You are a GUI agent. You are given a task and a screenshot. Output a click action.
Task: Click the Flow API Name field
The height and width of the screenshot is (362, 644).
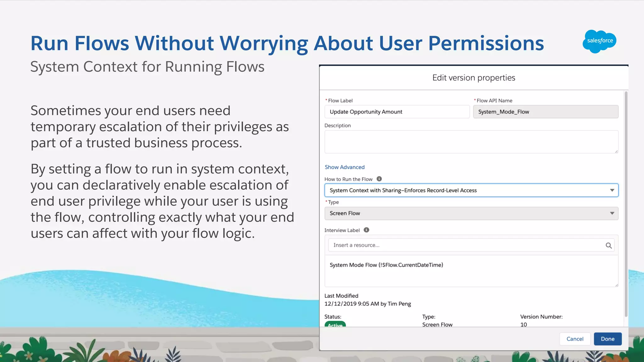pyautogui.click(x=546, y=112)
